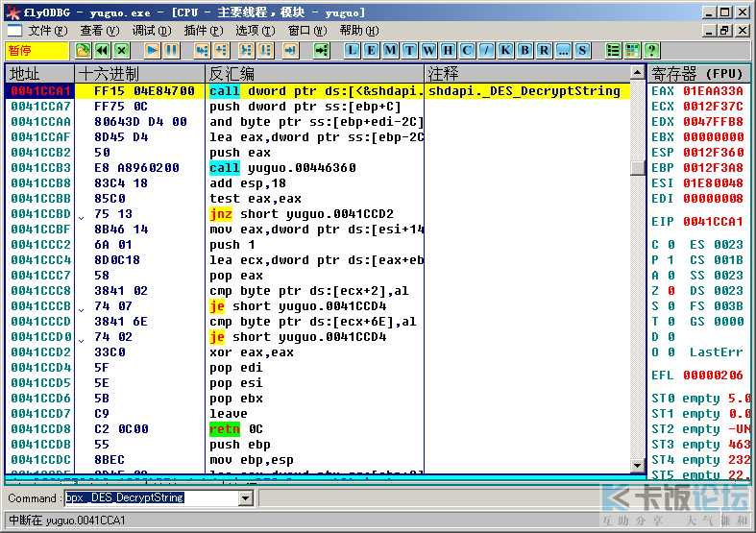Viewport: 756px width, 533px height.
Task: Click the disassembly scrollbar down arrow
Action: 638,466
